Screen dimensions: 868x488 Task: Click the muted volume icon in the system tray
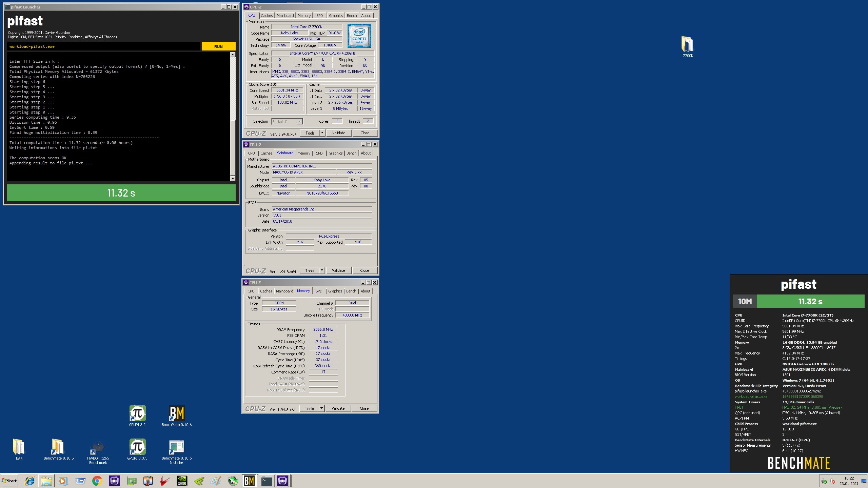point(832,481)
